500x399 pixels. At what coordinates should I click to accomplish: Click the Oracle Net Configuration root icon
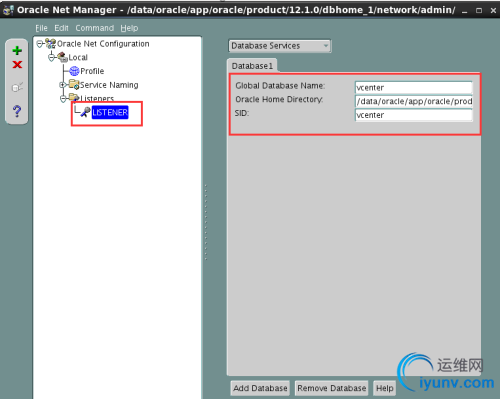point(51,44)
